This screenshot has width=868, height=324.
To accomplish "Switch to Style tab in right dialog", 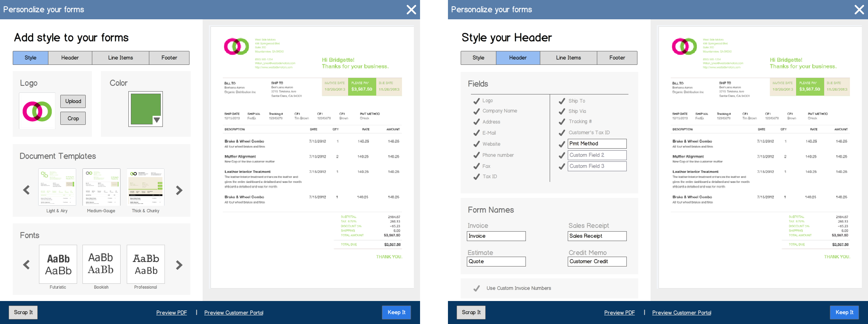I will tap(478, 58).
